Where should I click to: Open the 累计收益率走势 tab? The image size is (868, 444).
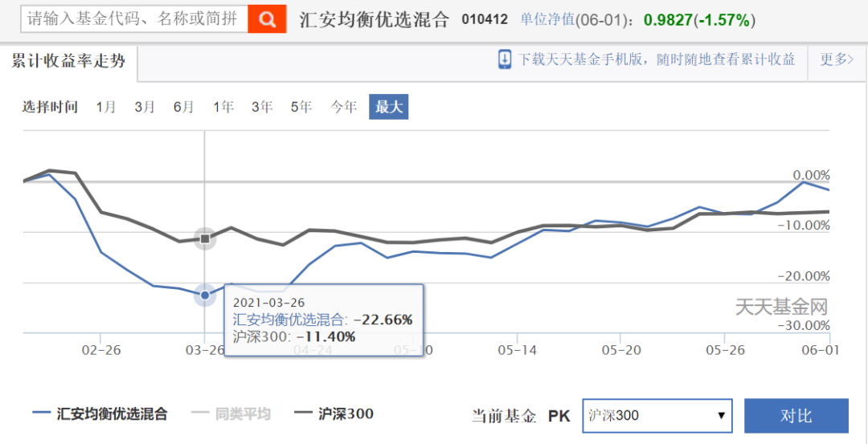tap(68, 61)
